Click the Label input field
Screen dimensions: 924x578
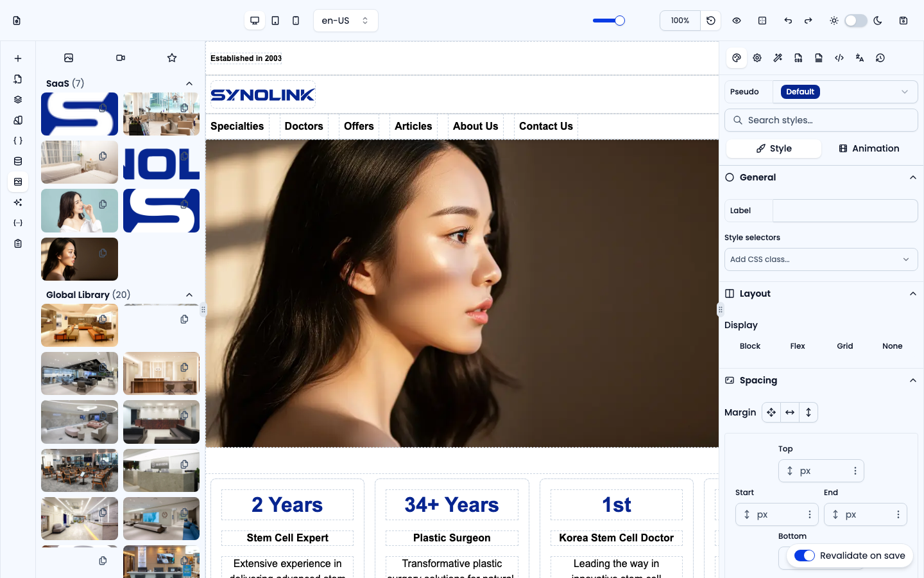(845, 211)
